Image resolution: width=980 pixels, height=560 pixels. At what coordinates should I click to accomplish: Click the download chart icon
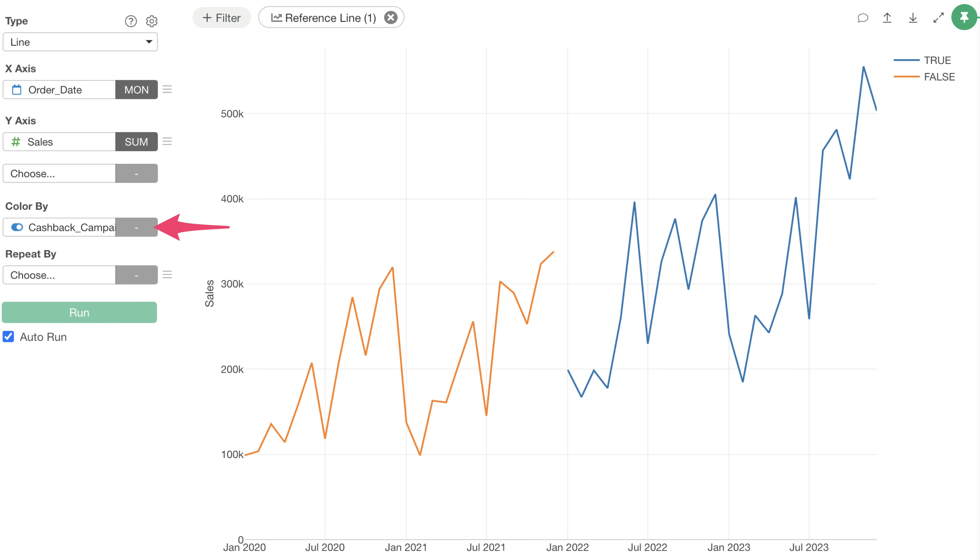(913, 18)
